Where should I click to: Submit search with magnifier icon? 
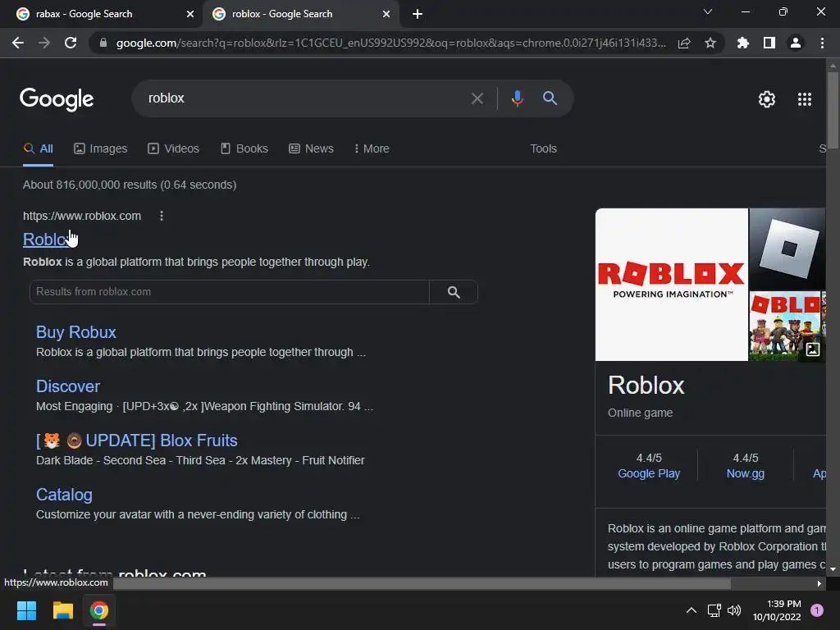pyautogui.click(x=550, y=98)
